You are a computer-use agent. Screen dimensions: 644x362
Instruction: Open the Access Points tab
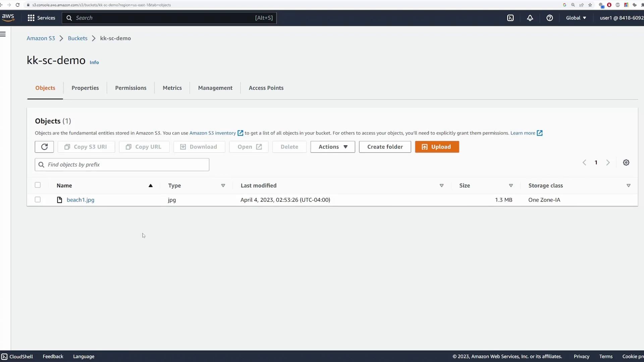click(266, 88)
